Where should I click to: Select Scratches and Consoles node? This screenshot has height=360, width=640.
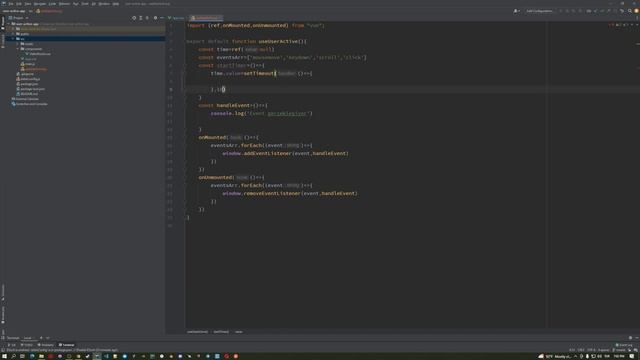pos(29,104)
